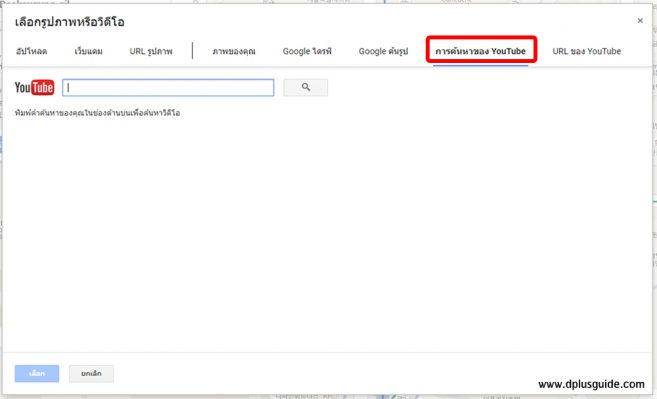657x399 pixels.
Task: Switch to the Google ไดรฟ์ tab
Action: tap(307, 51)
